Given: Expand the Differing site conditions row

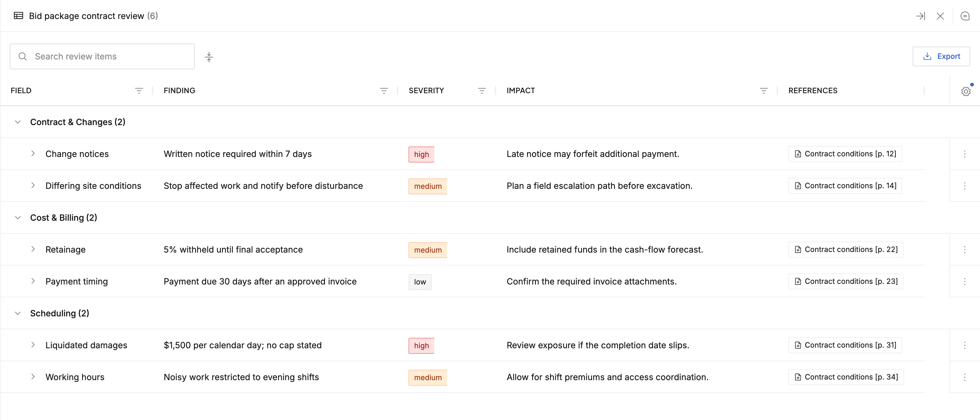Looking at the screenshot, I should (33, 185).
